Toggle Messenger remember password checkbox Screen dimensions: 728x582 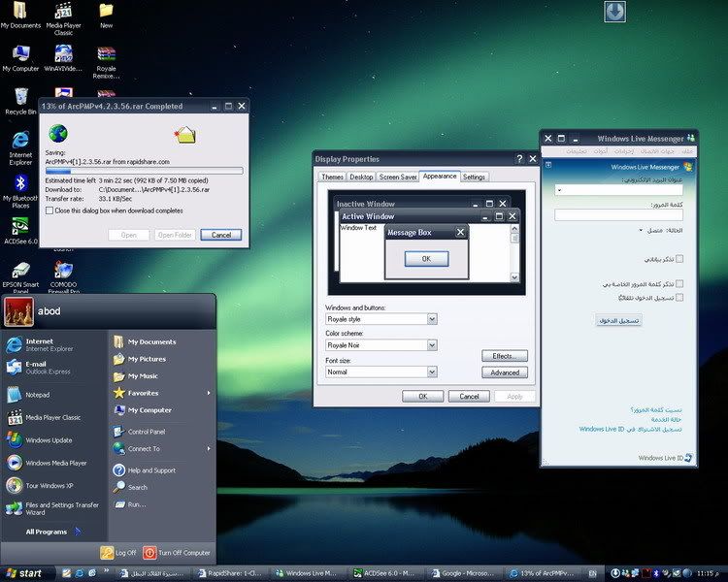point(679,283)
